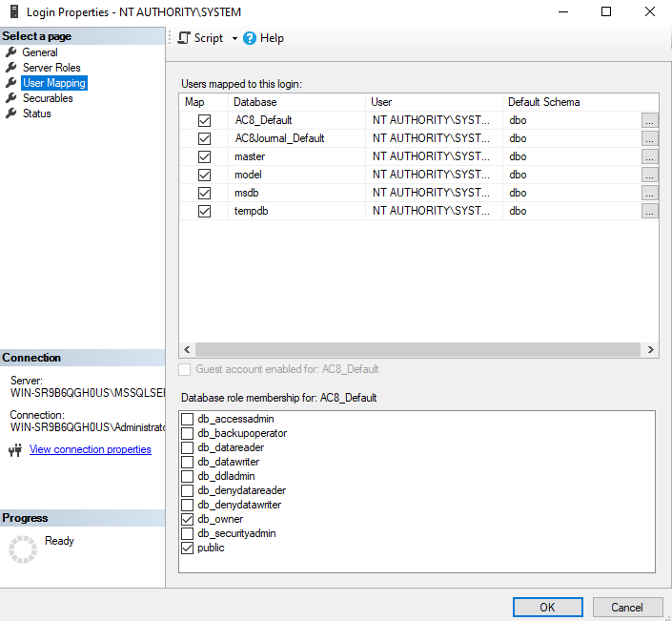Check the db_datareader role
The image size is (672, 621).
pos(187,447)
